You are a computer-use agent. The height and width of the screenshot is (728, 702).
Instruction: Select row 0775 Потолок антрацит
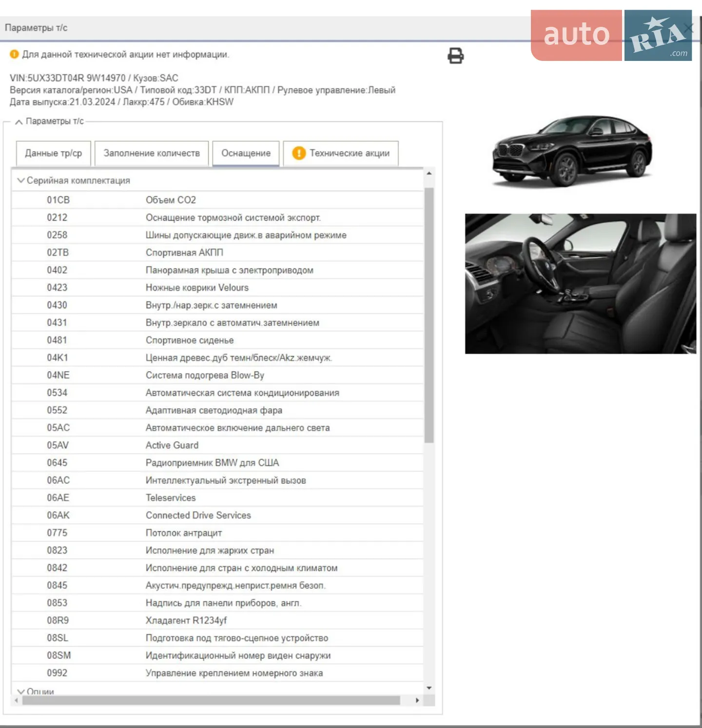point(217,533)
